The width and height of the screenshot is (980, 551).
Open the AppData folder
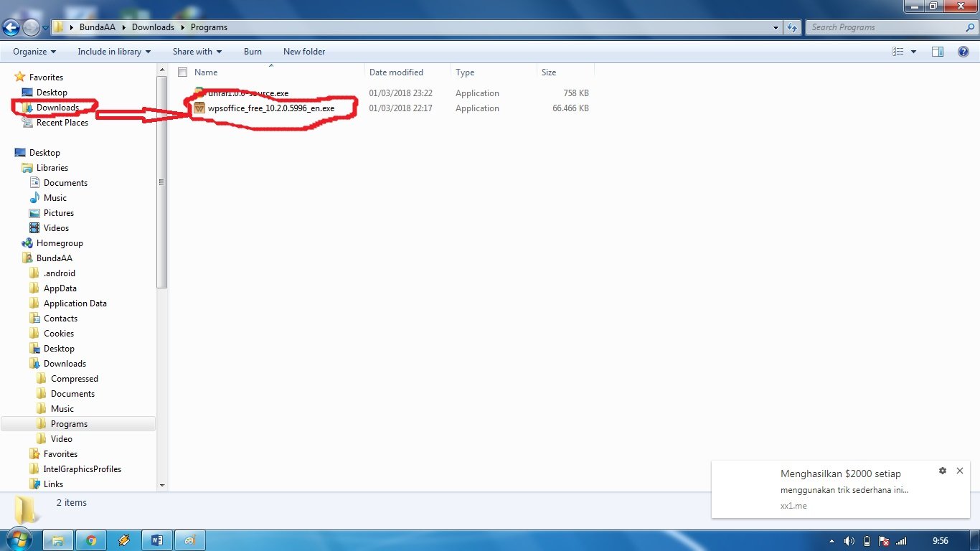(x=60, y=288)
